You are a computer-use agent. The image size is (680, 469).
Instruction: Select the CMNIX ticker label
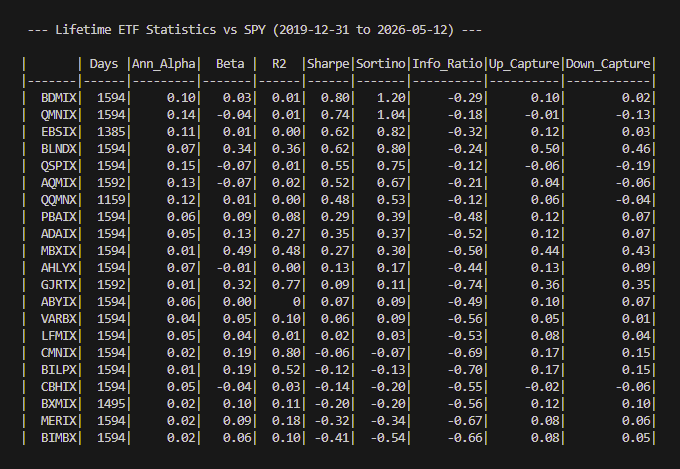[59, 353]
